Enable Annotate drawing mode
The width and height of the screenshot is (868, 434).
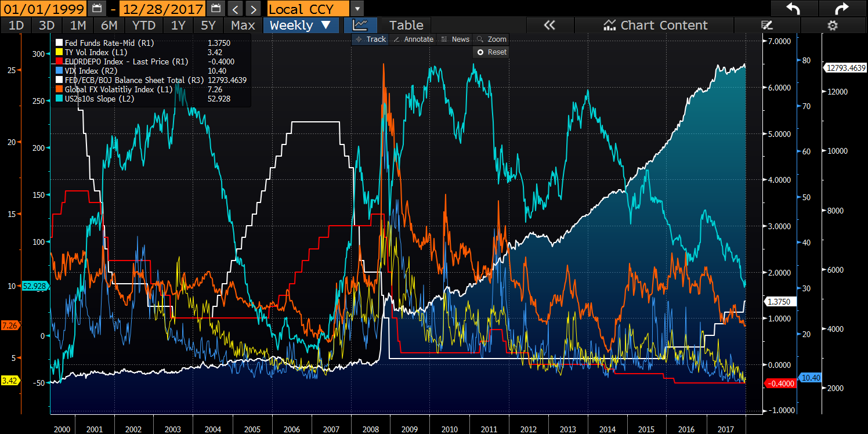tap(414, 39)
